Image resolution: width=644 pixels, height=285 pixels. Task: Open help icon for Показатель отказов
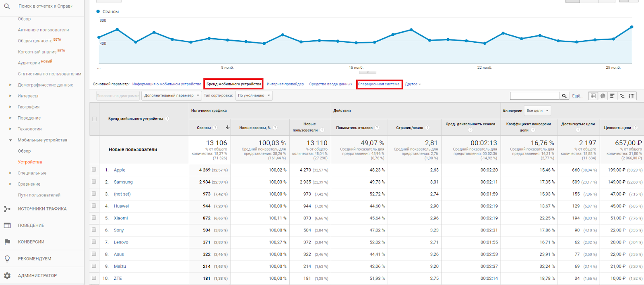point(377,128)
